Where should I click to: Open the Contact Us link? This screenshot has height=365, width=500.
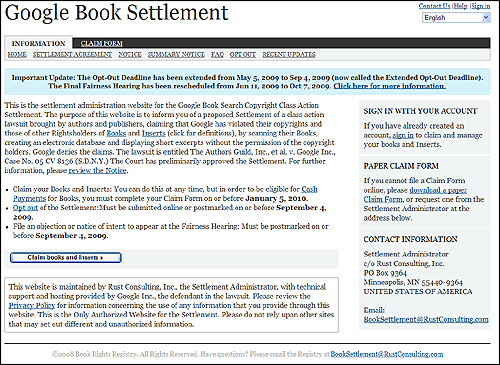point(434,6)
